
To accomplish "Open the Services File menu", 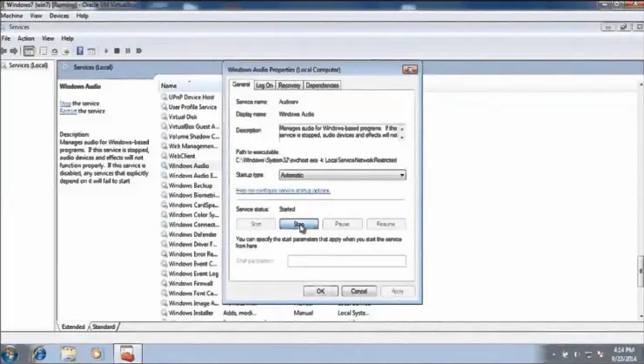I will point(6,38).
